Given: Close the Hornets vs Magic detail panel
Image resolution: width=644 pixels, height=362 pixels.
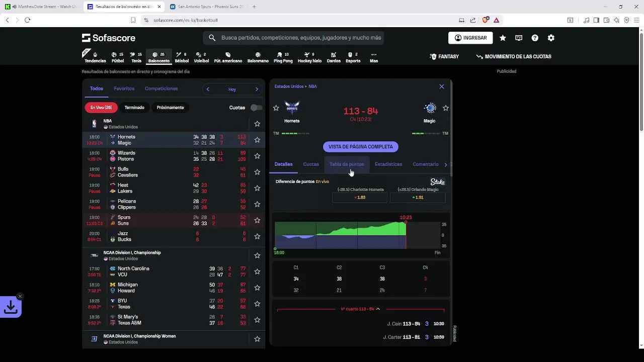Looking at the screenshot, I should (x=442, y=86).
